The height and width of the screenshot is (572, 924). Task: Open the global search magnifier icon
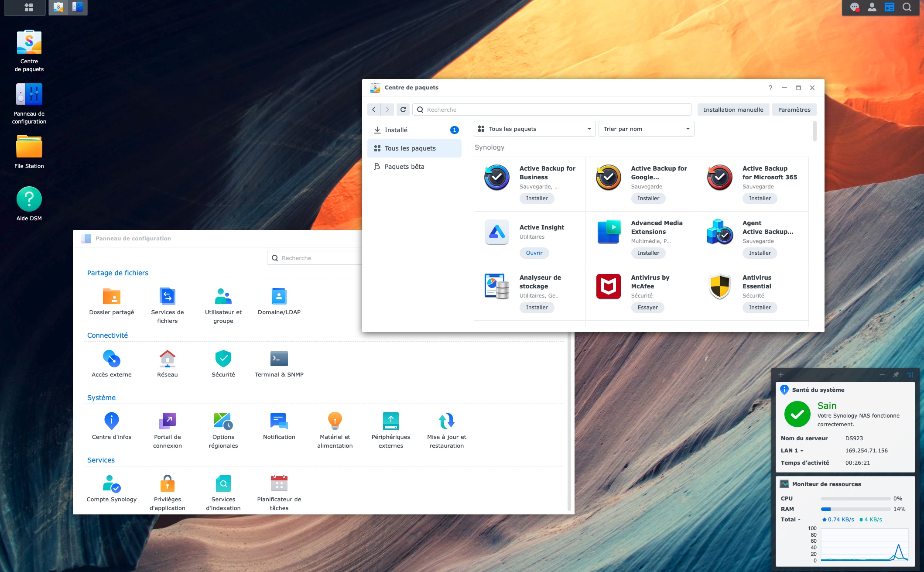[x=907, y=7]
